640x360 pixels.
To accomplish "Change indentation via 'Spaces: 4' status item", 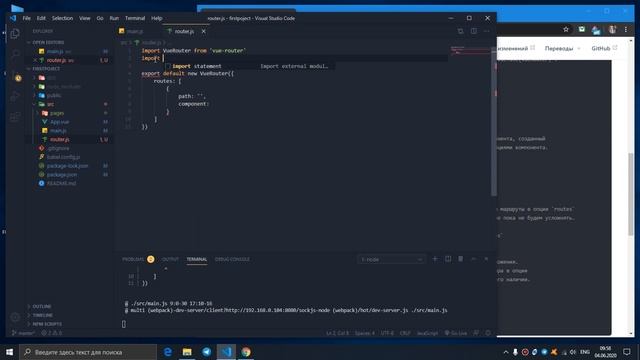I will click(x=364, y=333).
